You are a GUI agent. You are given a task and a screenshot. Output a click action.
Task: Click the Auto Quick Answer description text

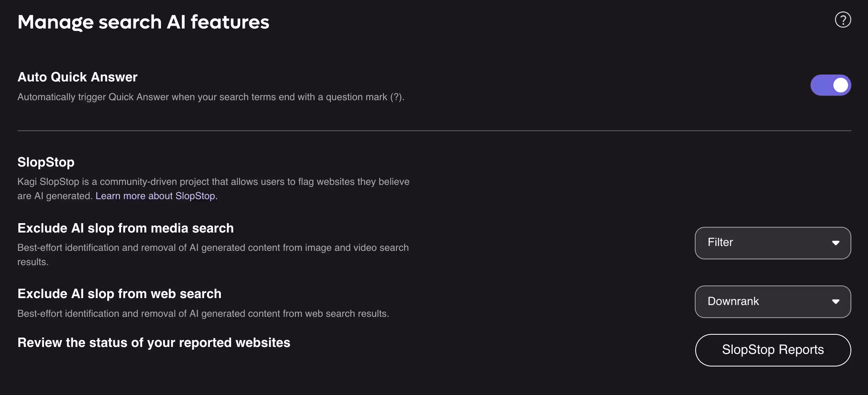211,97
